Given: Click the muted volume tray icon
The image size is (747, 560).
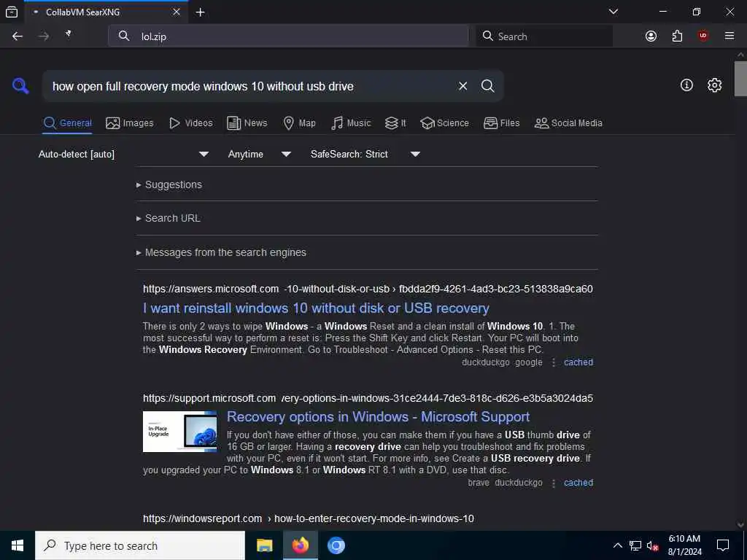Looking at the screenshot, I should [652, 545].
